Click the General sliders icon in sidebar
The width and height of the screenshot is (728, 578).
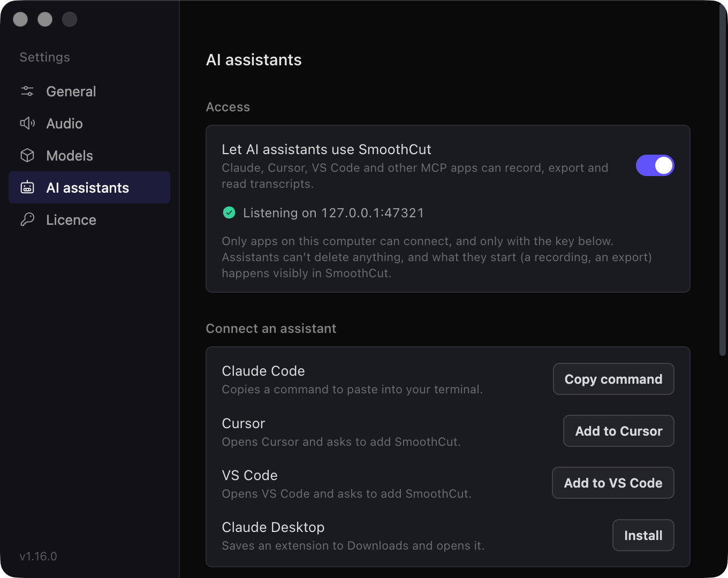tap(27, 91)
